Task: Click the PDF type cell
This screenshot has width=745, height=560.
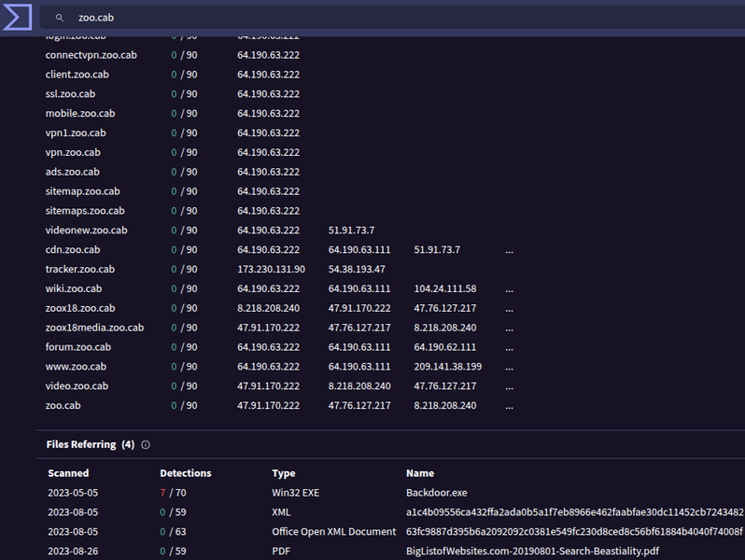Action: click(x=281, y=552)
